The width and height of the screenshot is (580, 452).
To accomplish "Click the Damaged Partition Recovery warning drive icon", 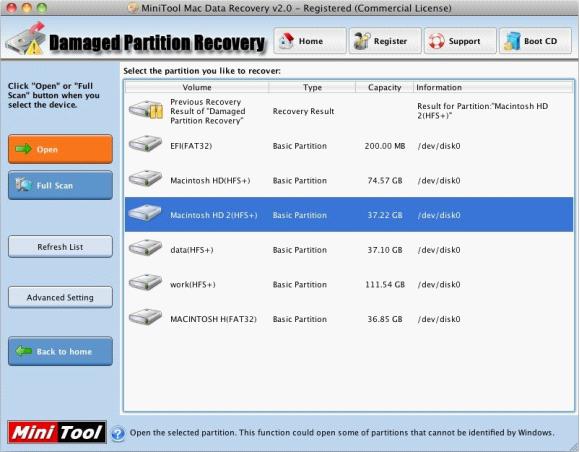I will coord(26,39).
